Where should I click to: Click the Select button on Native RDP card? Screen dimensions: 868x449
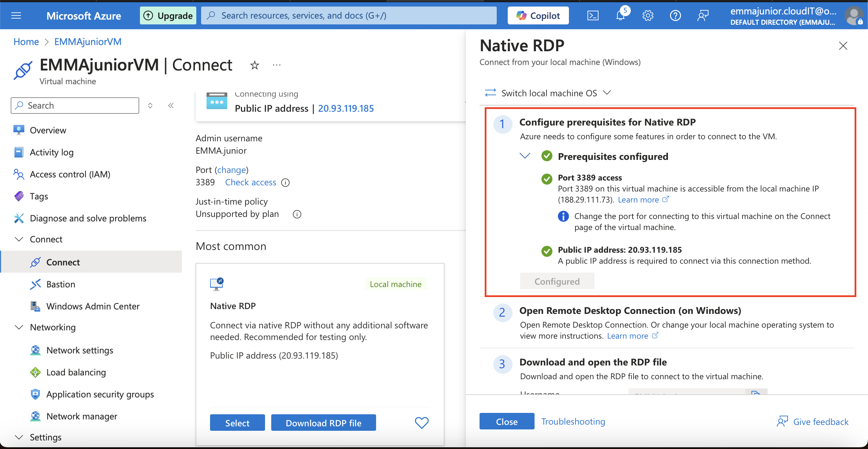point(237,423)
